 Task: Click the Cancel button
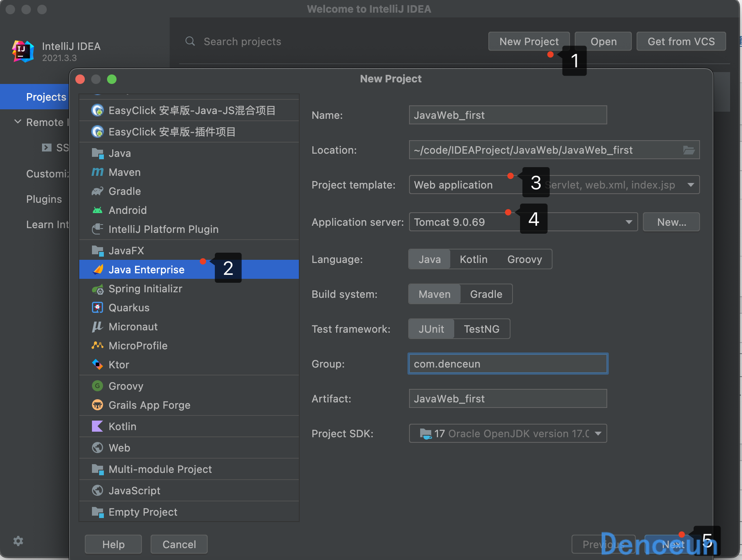point(179,544)
